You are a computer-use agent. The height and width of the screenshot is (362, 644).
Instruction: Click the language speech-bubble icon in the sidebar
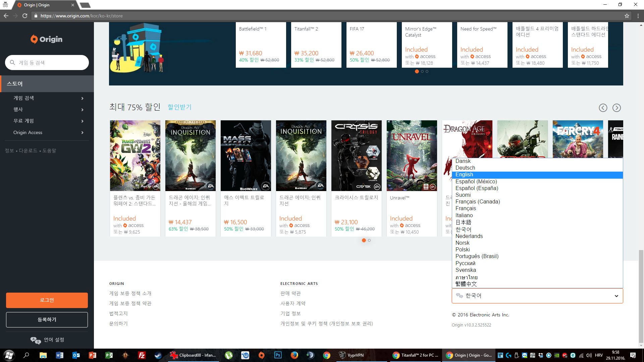[x=36, y=340]
